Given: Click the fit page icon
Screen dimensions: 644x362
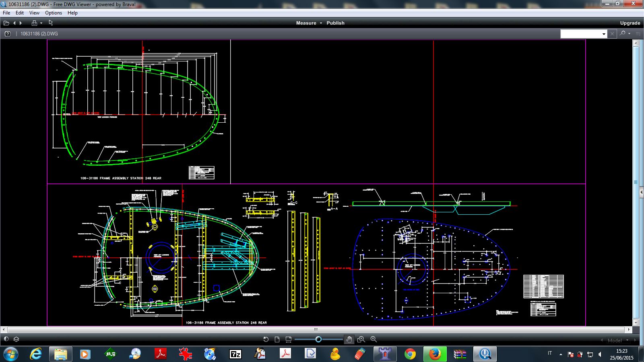Looking at the screenshot, I should 277,339.
